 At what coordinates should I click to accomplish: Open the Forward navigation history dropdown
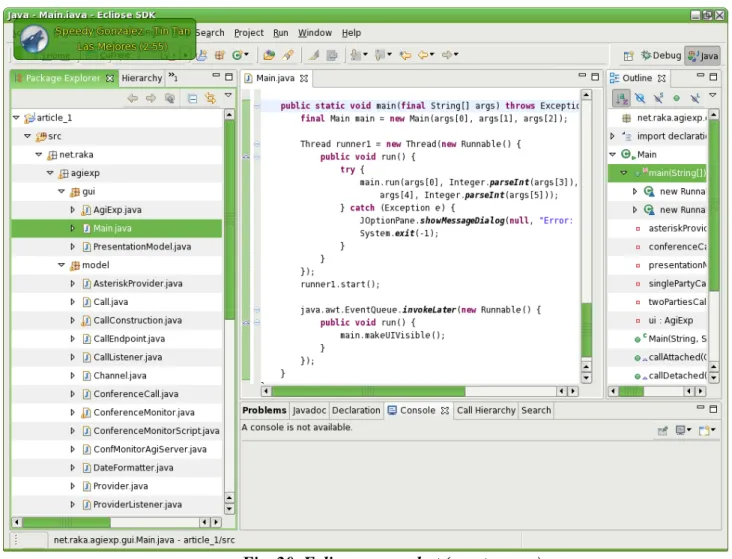pos(456,54)
